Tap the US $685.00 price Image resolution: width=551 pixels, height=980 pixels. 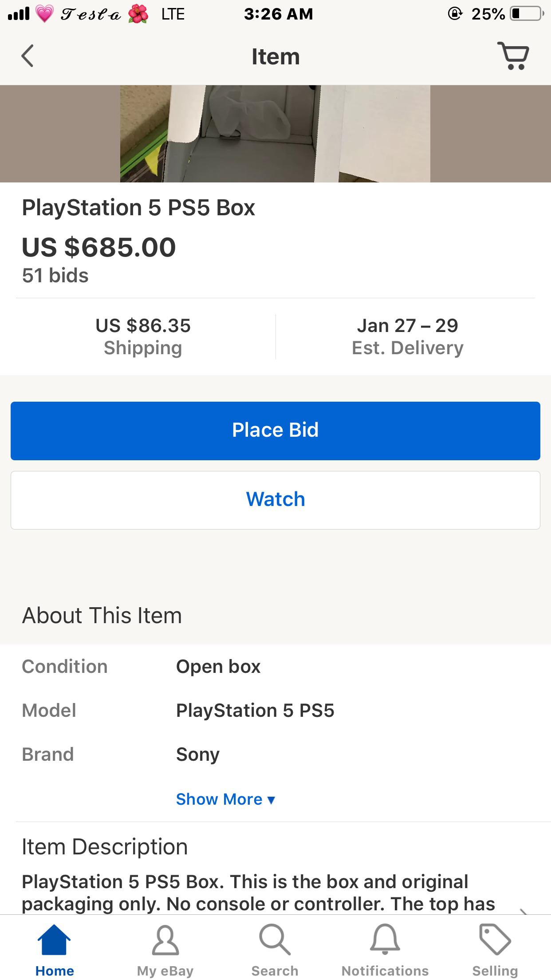(x=99, y=247)
